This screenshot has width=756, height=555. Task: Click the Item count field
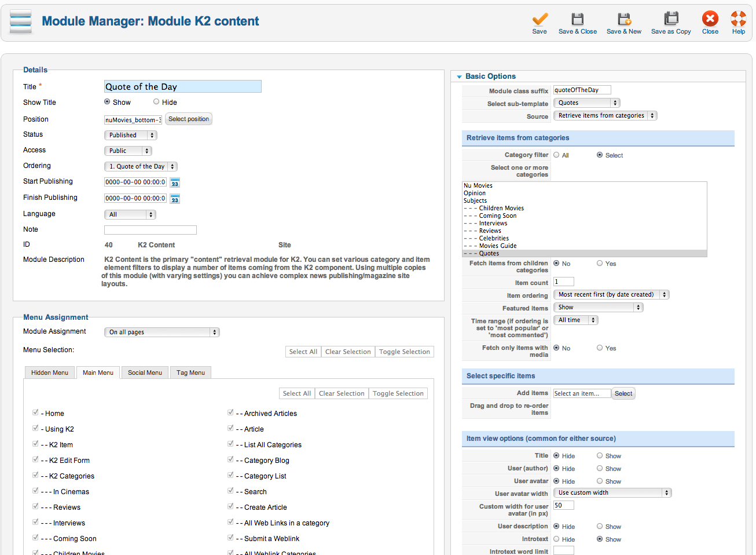click(564, 282)
